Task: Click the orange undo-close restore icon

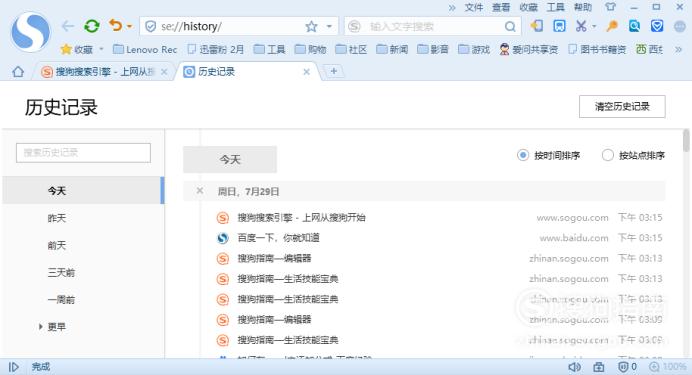Action: point(115,26)
